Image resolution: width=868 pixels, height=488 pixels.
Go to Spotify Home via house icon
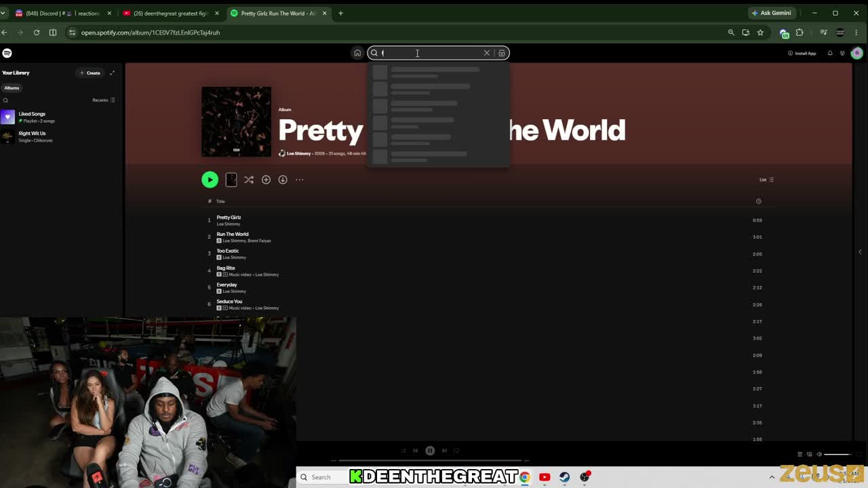click(357, 53)
